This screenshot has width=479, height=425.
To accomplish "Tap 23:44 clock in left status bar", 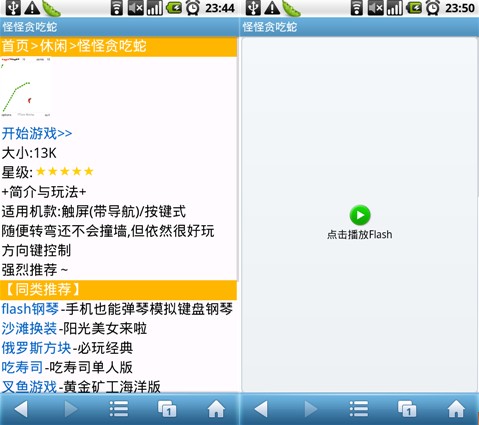I will click(x=220, y=8).
